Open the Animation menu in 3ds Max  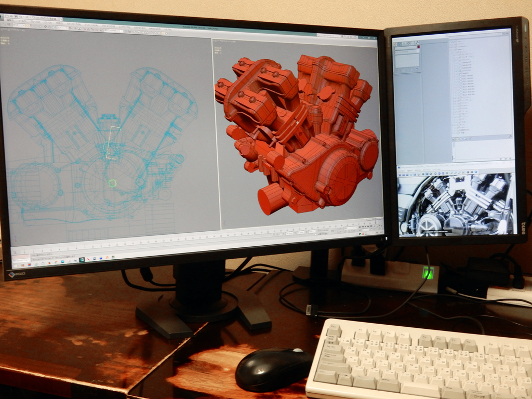click(x=91, y=25)
